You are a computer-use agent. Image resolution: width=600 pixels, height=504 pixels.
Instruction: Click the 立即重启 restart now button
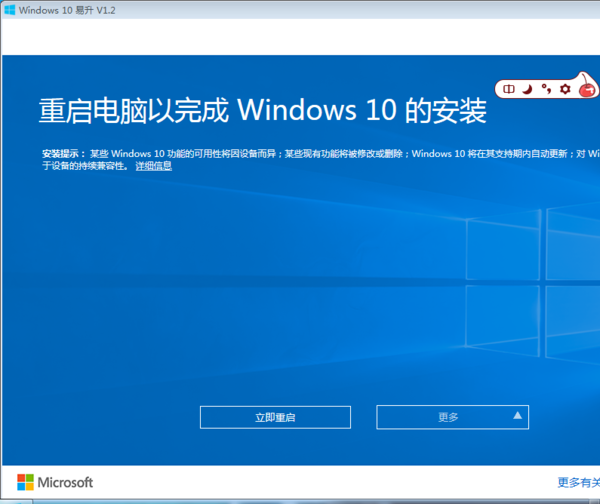coord(275,417)
